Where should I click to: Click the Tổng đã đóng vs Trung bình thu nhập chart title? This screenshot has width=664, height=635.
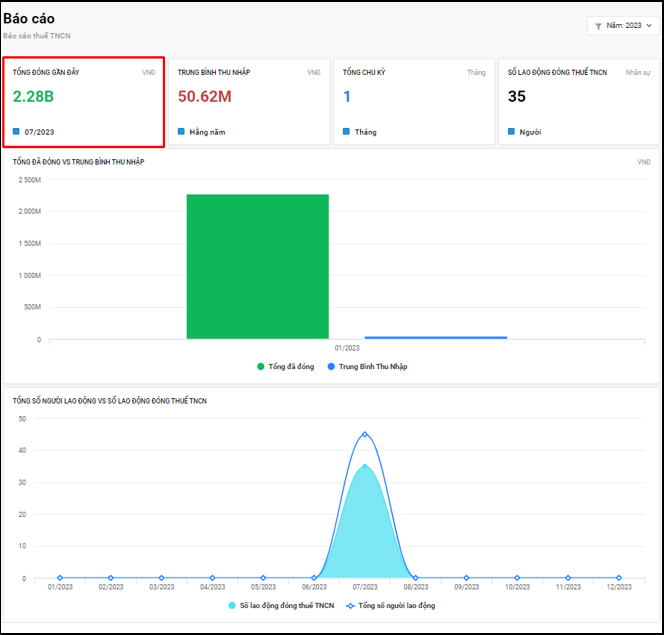coord(78,162)
